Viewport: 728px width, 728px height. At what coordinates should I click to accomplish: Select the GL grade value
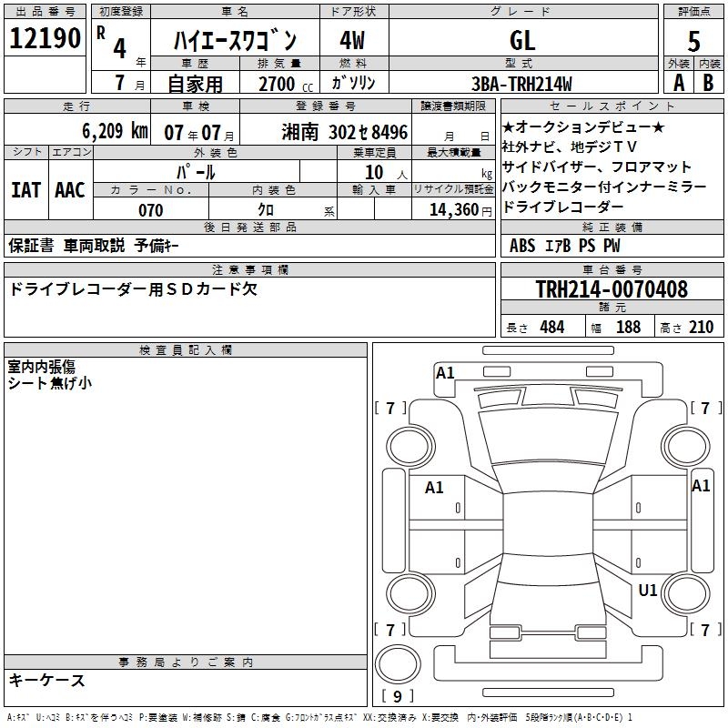[x=522, y=40]
